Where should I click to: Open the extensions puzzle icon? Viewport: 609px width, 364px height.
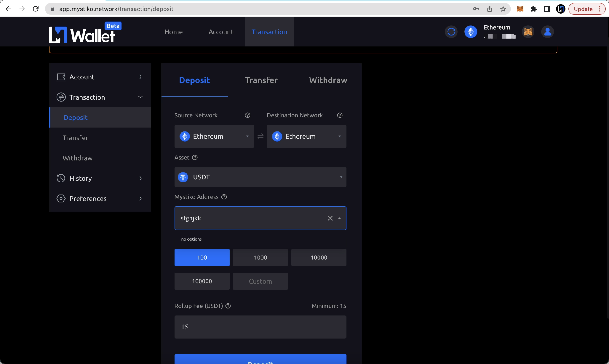[x=533, y=9]
